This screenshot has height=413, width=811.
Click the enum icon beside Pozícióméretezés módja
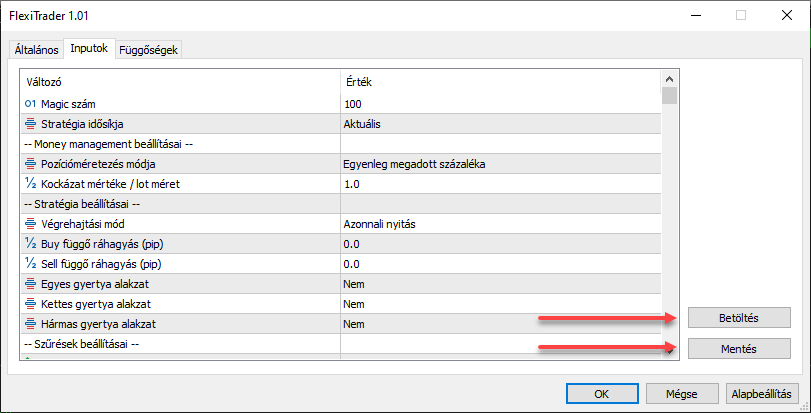30,164
